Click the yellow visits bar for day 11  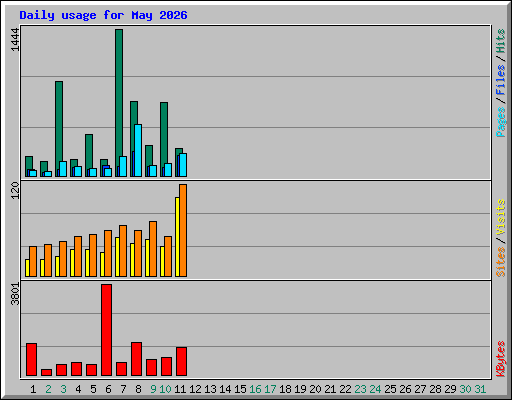tap(177, 237)
